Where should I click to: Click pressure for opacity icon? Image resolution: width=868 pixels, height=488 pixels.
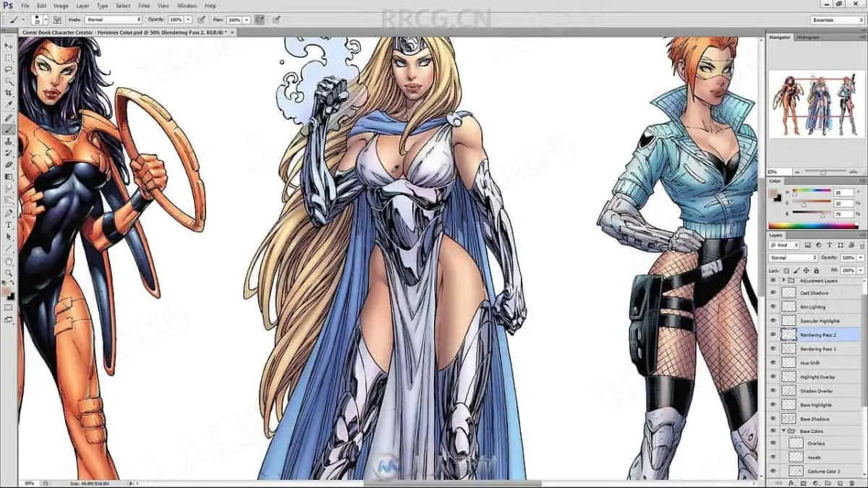(200, 20)
